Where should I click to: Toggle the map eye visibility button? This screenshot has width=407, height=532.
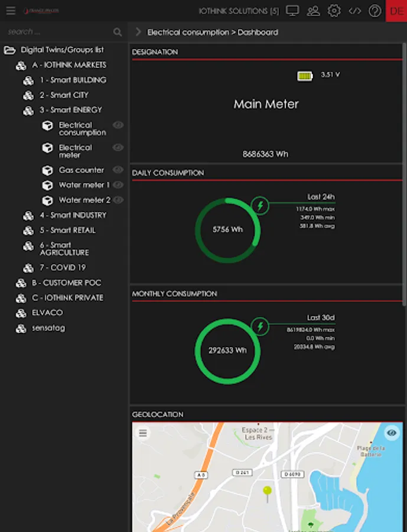[392, 433]
